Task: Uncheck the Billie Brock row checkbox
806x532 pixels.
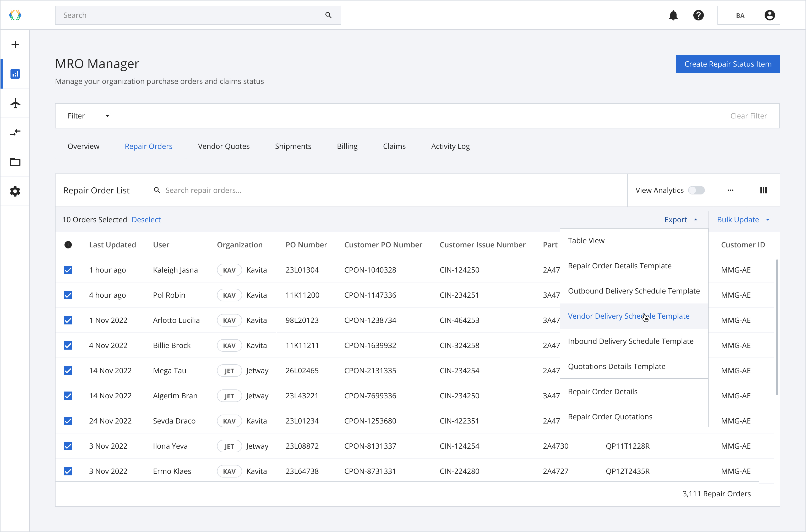Action: point(68,345)
